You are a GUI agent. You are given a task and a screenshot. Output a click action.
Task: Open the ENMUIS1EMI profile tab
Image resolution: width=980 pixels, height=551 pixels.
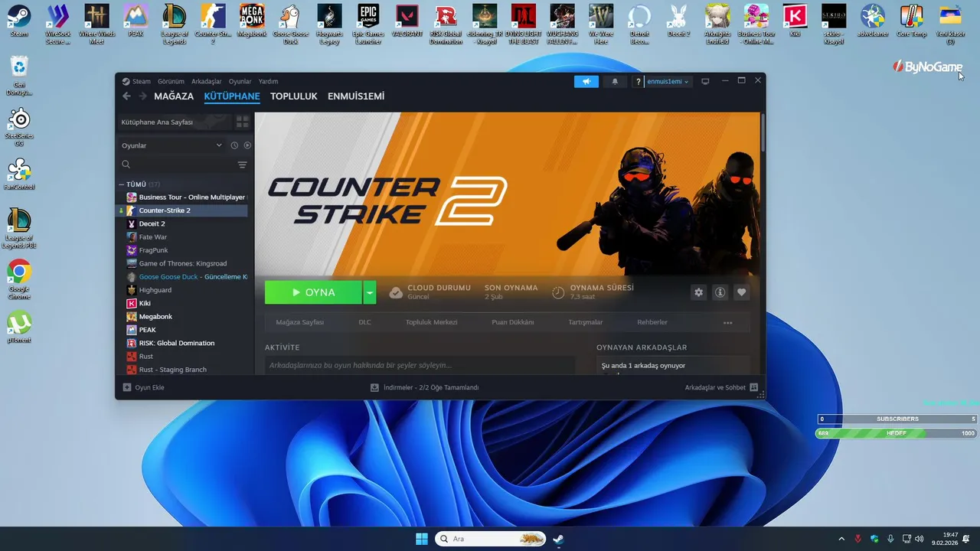coord(356,96)
